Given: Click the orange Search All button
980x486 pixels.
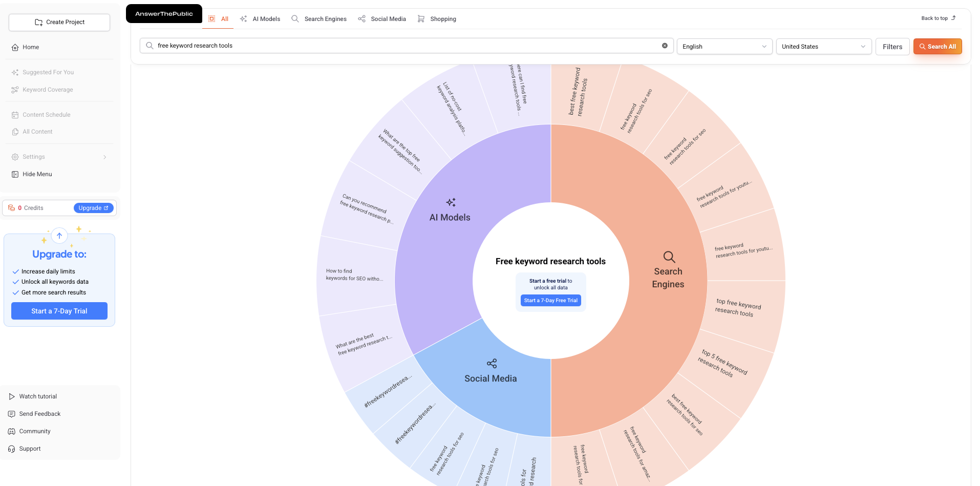Looking at the screenshot, I should (938, 47).
